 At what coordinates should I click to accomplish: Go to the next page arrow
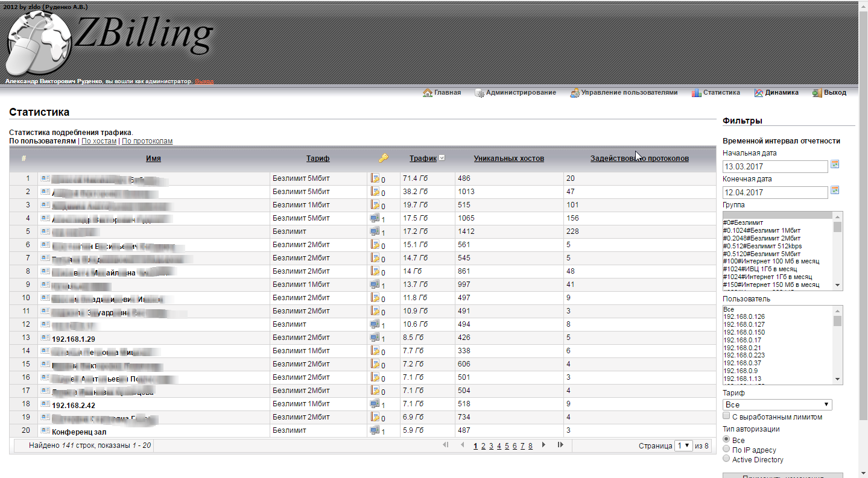point(543,445)
